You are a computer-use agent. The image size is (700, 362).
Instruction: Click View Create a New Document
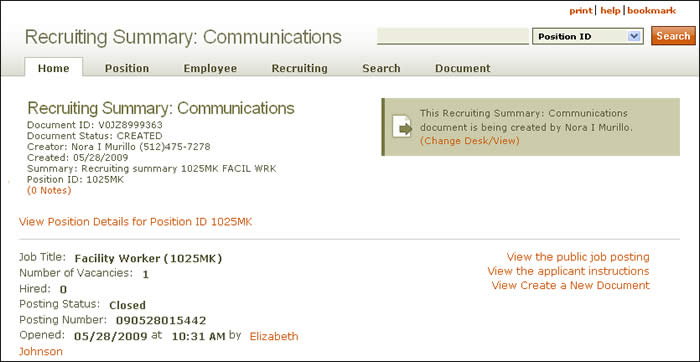pyautogui.click(x=571, y=285)
